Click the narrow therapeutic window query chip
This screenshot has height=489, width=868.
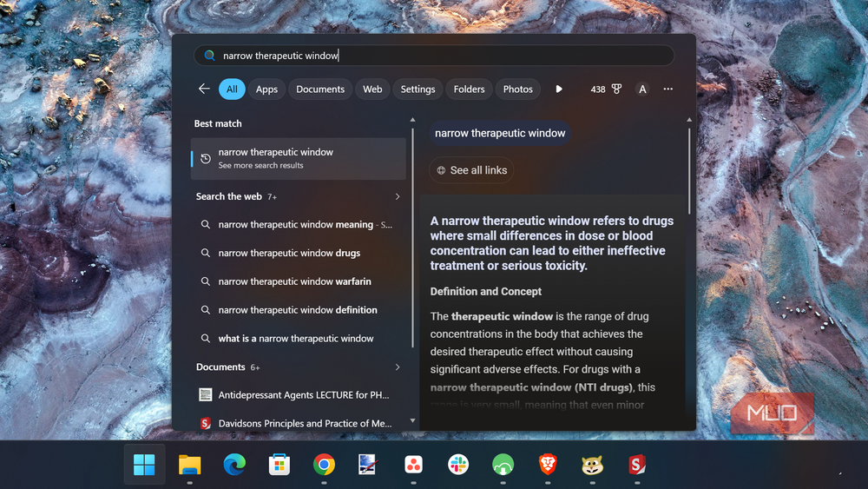point(500,134)
